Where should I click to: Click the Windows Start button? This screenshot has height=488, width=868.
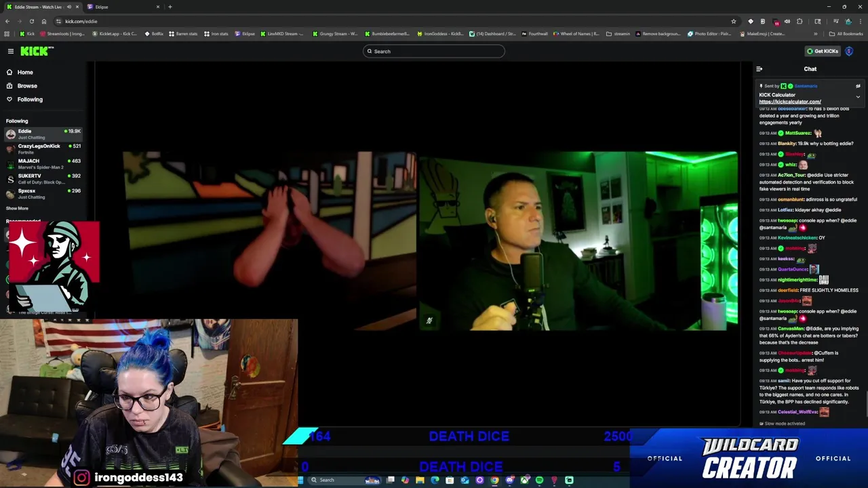point(300,480)
